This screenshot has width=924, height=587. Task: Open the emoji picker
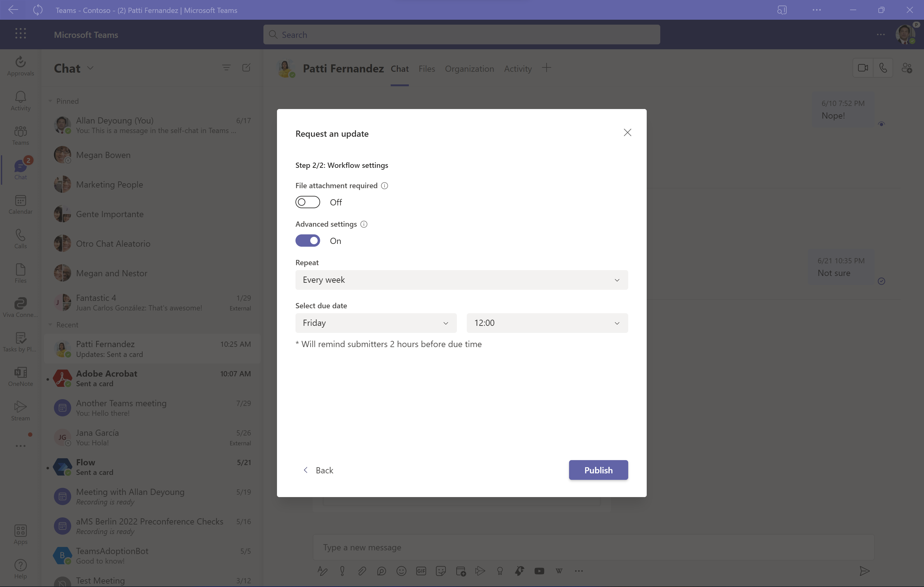(x=401, y=571)
